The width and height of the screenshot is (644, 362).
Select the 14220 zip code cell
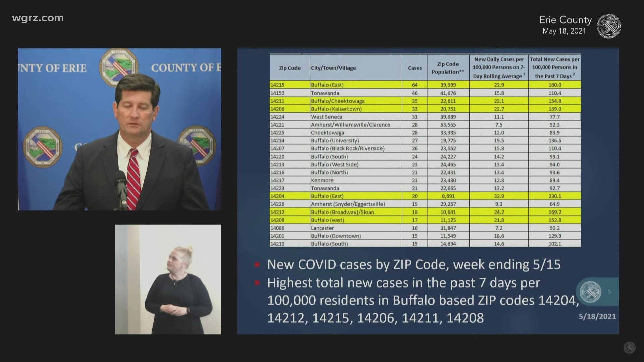coord(290,157)
